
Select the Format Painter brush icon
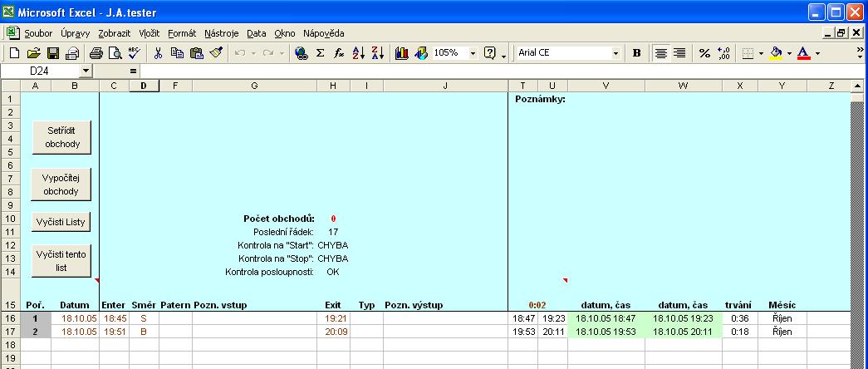216,53
